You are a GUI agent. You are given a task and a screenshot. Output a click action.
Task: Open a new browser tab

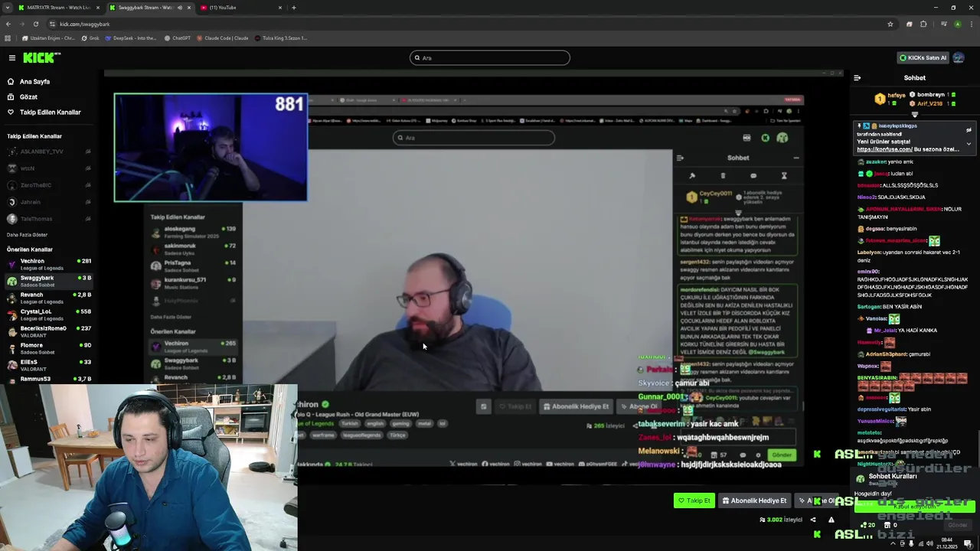294,8
